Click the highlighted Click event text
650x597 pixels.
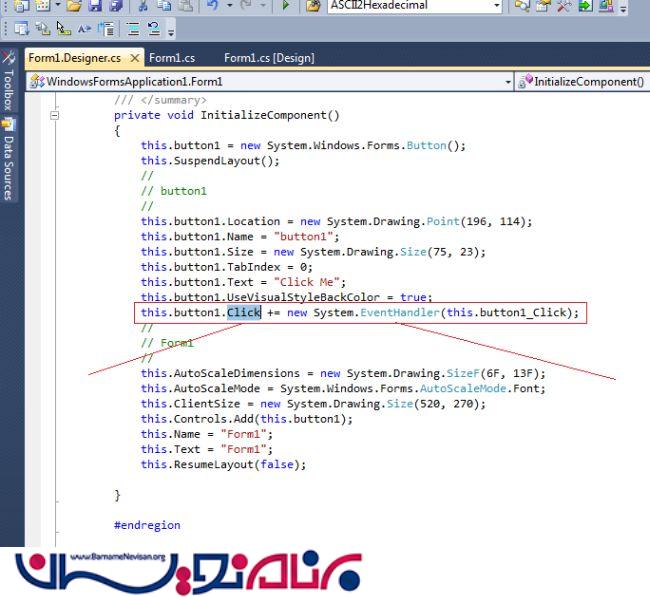[x=243, y=313]
